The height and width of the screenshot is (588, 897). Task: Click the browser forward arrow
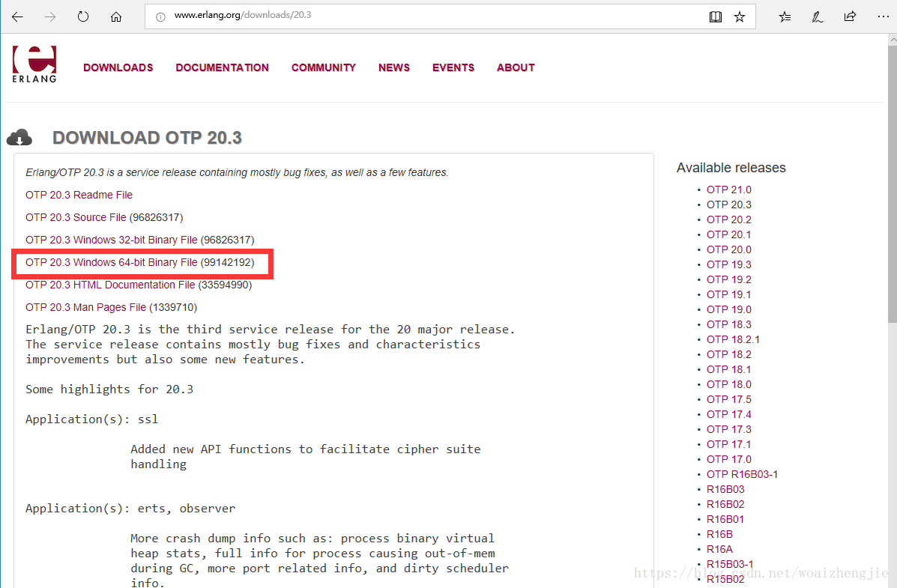click(50, 16)
